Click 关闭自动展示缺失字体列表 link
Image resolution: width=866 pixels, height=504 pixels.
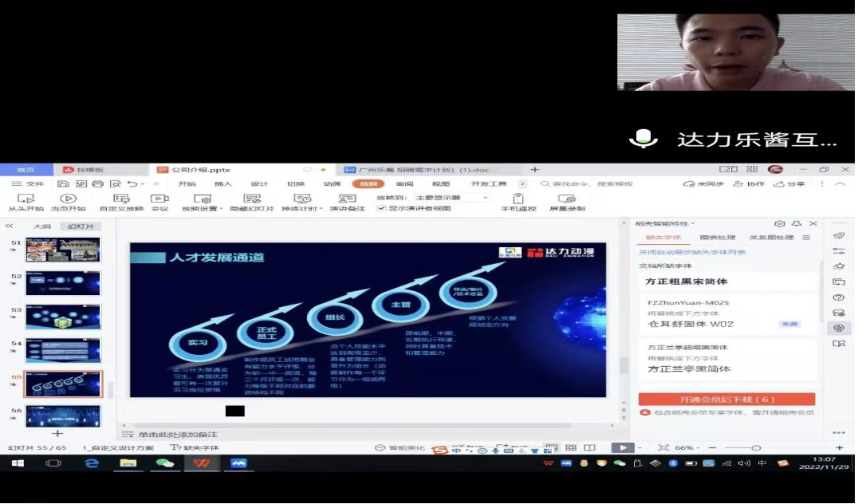[692, 252]
